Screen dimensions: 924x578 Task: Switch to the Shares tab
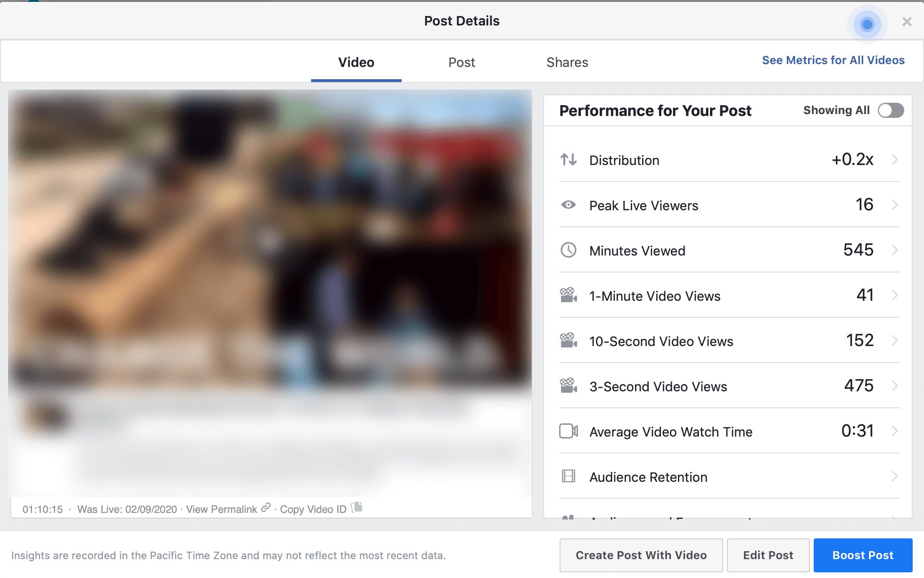(567, 63)
